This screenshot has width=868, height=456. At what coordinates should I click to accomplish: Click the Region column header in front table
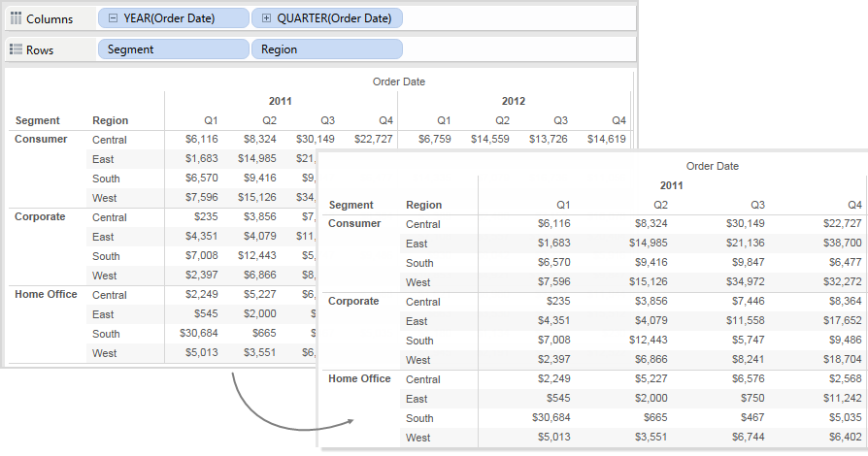[423, 205]
